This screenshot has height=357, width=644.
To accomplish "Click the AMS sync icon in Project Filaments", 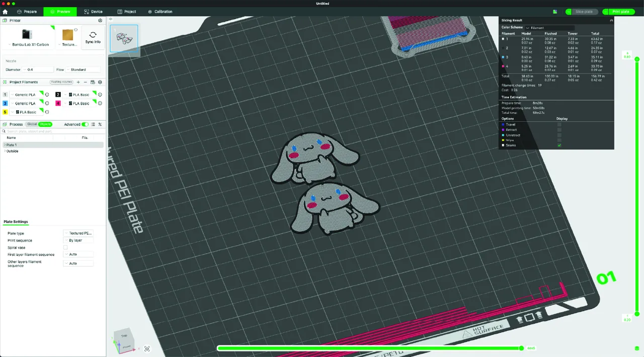I will 93,82.
